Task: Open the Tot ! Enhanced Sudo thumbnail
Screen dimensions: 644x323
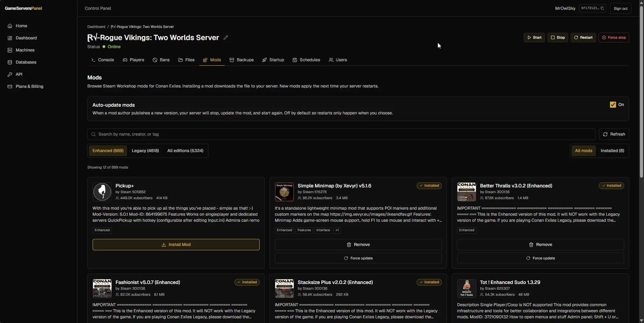Action: [x=466, y=288]
